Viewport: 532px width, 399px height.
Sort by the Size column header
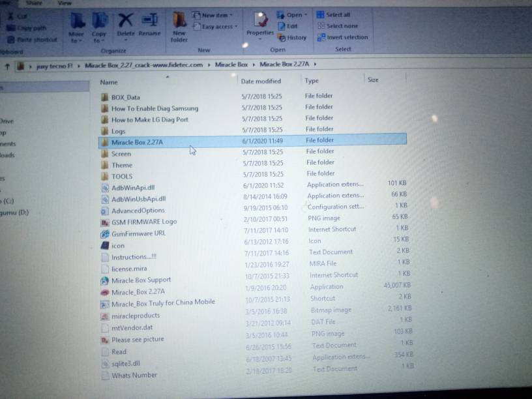pos(373,80)
